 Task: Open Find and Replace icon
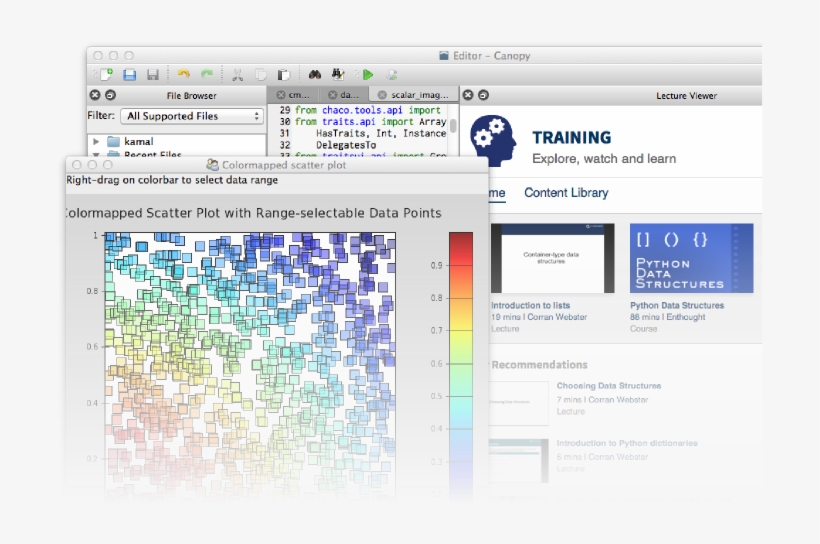pos(338,74)
